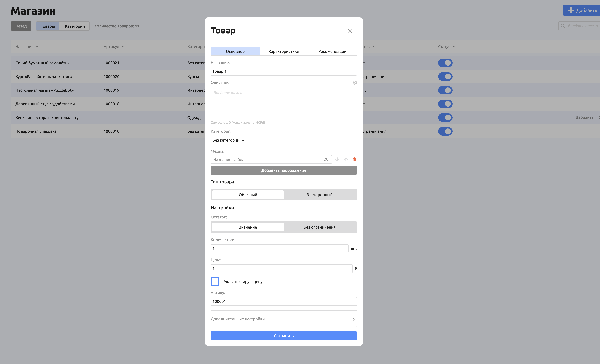
Task: Click the Цена input field
Action: [282, 269]
